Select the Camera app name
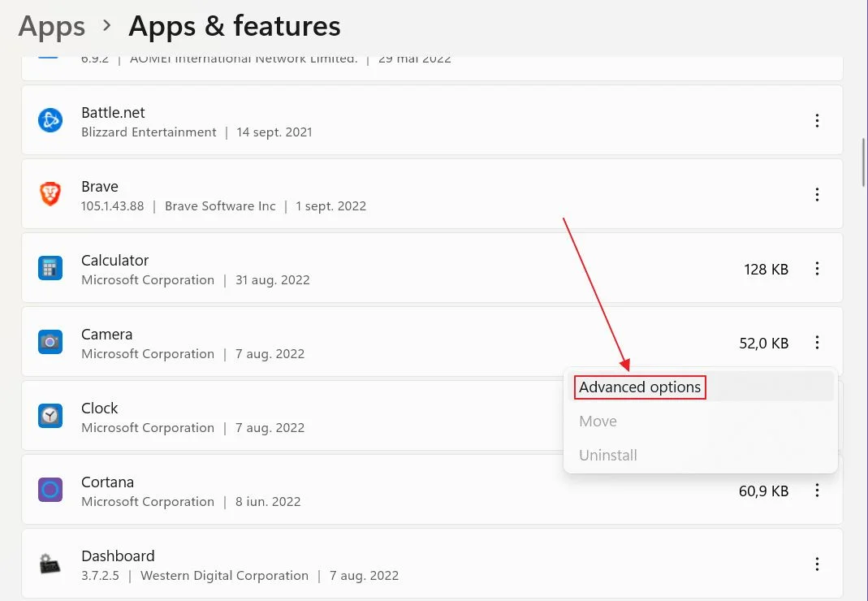 [x=107, y=334]
